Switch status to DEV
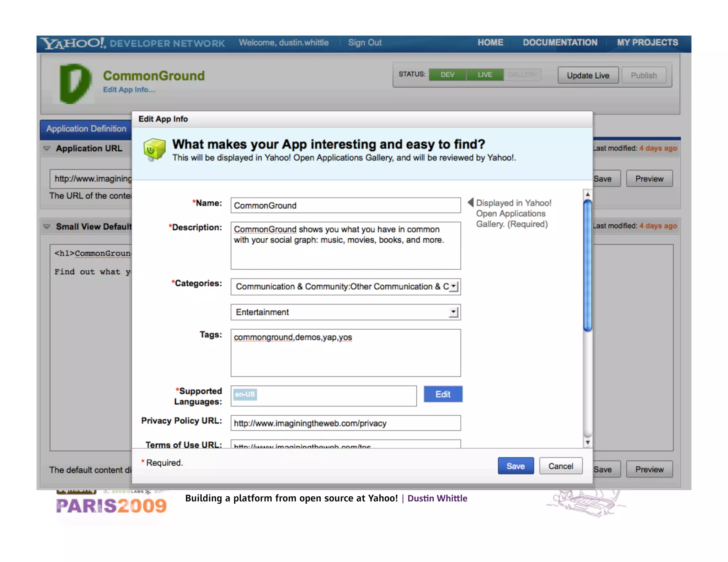This screenshot has width=728, height=562. [x=447, y=75]
